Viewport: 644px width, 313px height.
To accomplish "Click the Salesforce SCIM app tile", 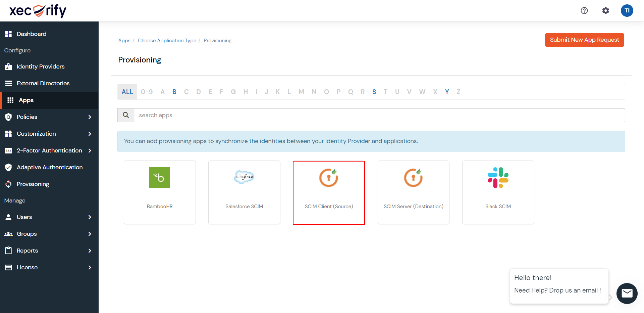I will pyautogui.click(x=244, y=192).
